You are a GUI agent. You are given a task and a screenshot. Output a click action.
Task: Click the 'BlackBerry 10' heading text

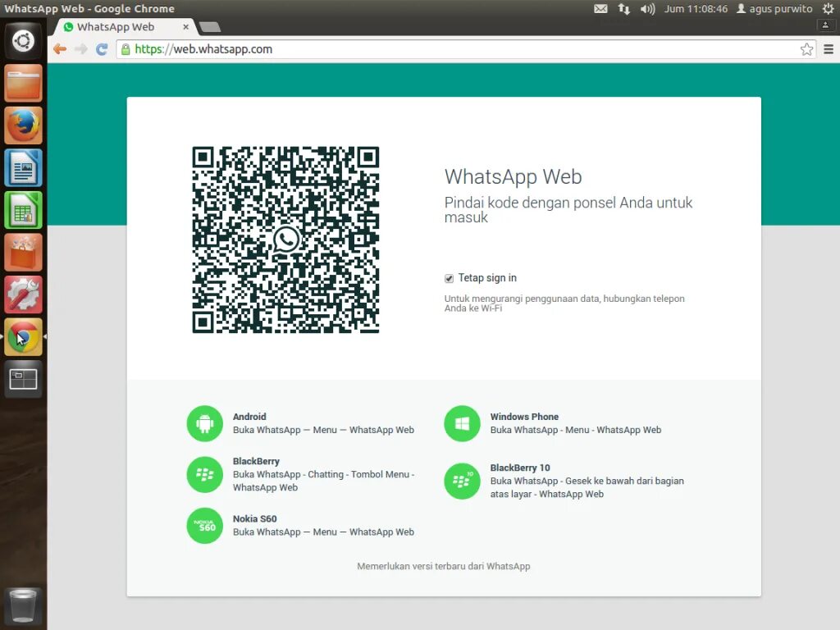point(519,468)
